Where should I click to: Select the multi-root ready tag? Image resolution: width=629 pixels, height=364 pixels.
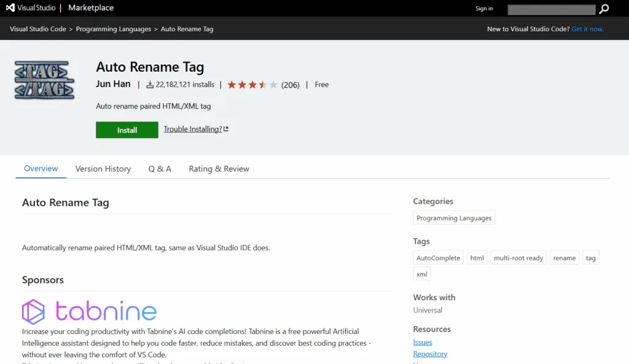(x=518, y=258)
